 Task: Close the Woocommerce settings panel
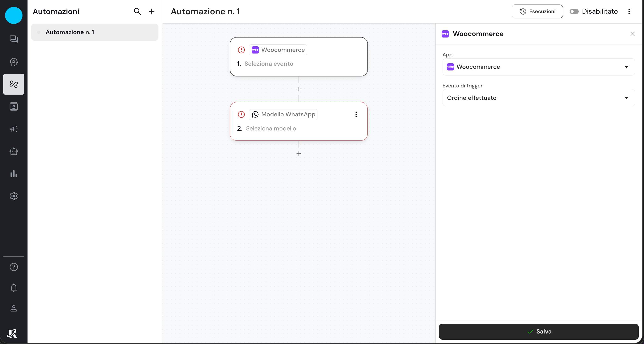pyautogui.click(x=633, y=34)
